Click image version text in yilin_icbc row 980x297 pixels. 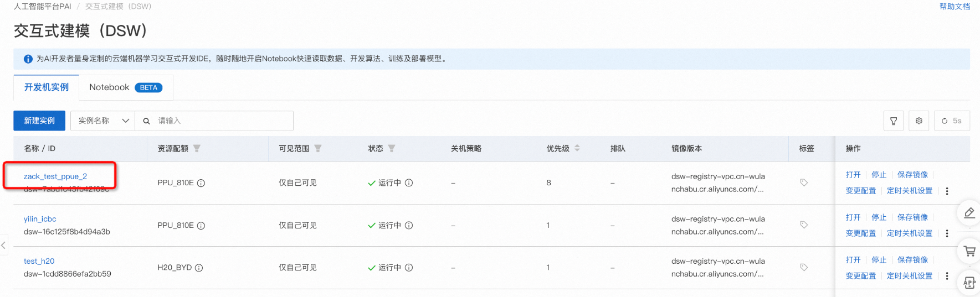[718, 226]
